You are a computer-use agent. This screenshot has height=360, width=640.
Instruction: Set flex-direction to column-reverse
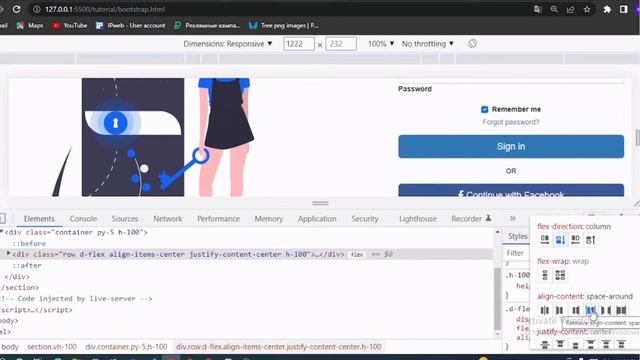(591, 240)
